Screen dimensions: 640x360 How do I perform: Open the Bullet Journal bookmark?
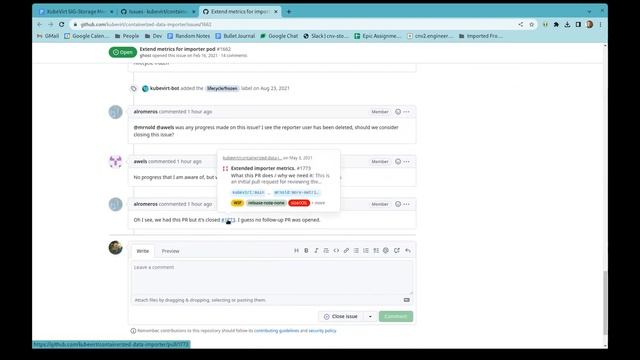[235, 36]
